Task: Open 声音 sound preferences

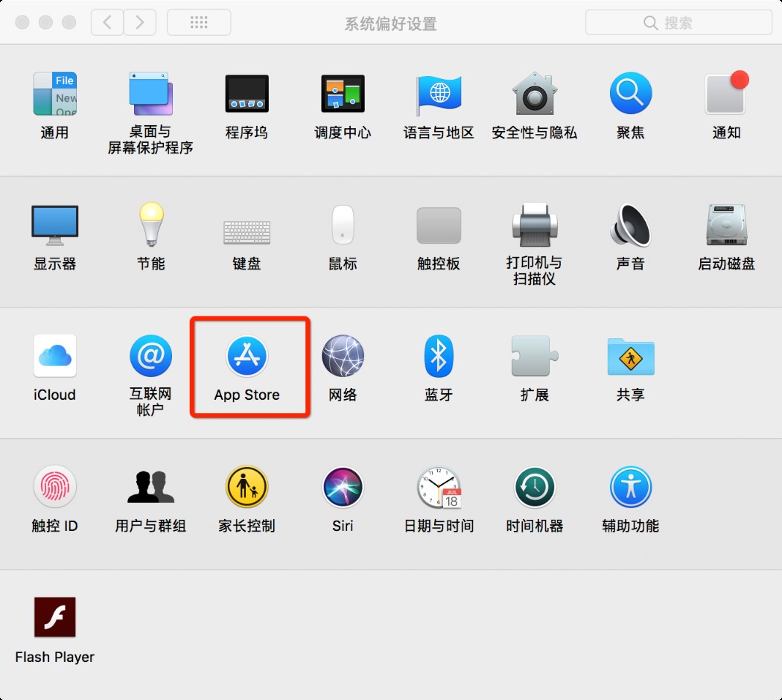Action: pyautogui.click(x=630, y=226)
